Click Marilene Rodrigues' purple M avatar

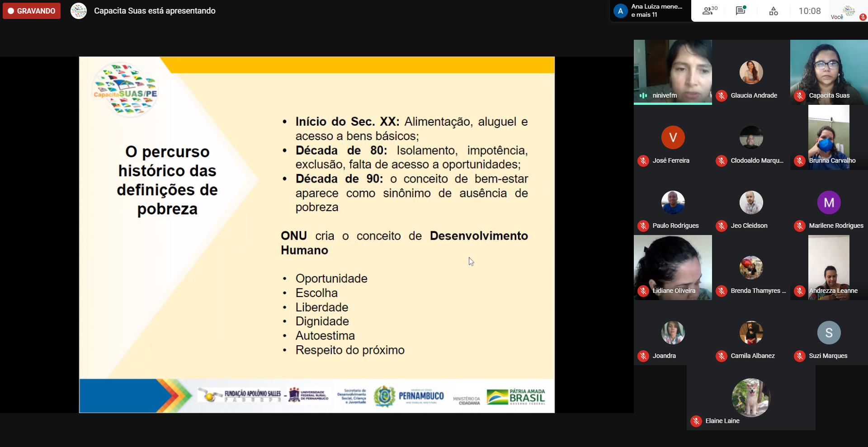pyautogui.click(x=829, y=202)
